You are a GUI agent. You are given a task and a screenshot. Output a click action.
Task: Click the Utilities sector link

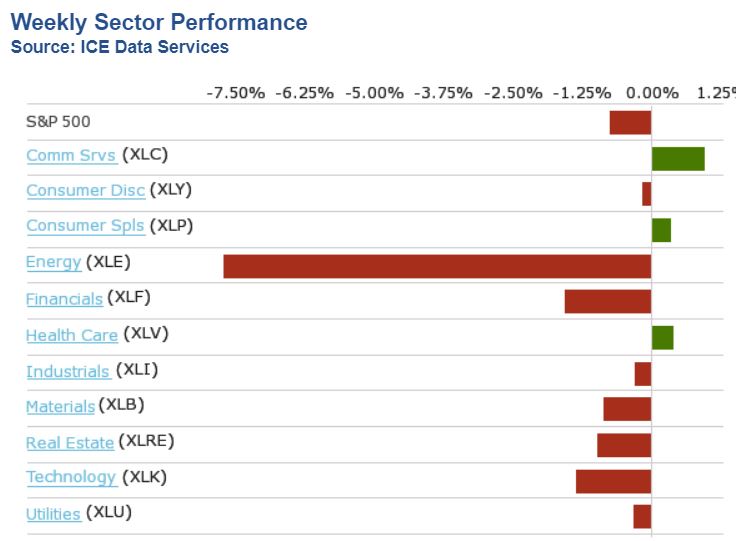pyautogui.click(x=53, y=514)
